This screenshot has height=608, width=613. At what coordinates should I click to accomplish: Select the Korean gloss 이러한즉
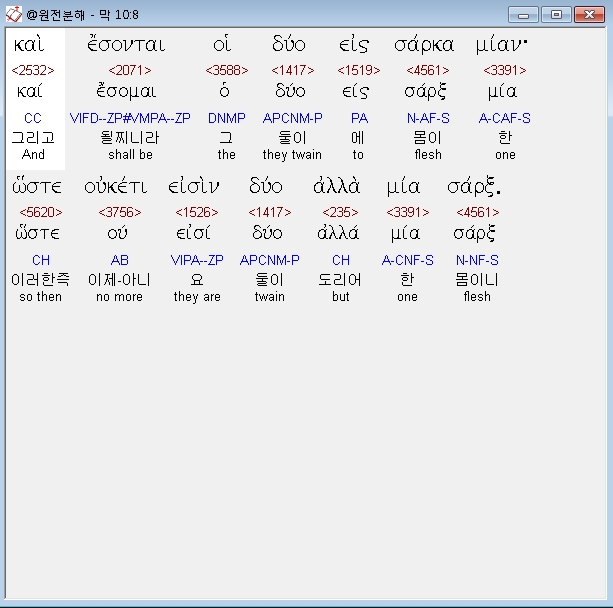point(40,280)
